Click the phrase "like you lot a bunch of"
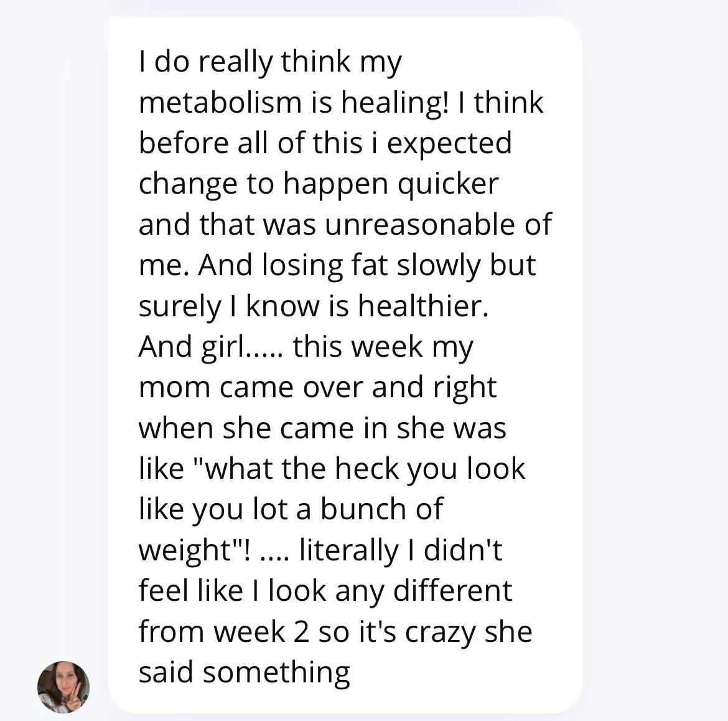The image size is (728, 721). pos(291,509)
